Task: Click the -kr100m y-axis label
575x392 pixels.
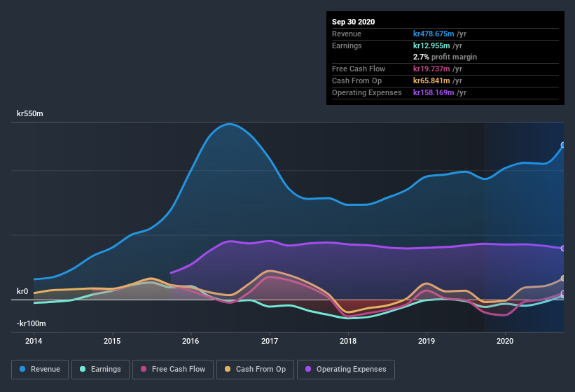Action: 32,323
